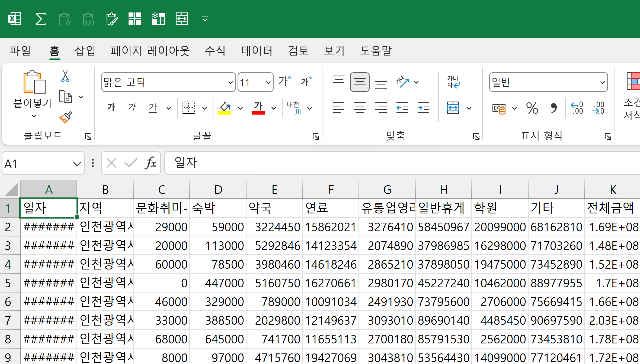640x364 pixels.
Task: Open the font name dropdown
Action: (x=230, y=82)
